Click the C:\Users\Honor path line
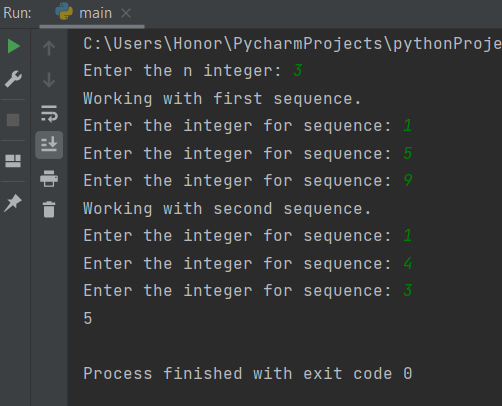 [x=292, y=44]
